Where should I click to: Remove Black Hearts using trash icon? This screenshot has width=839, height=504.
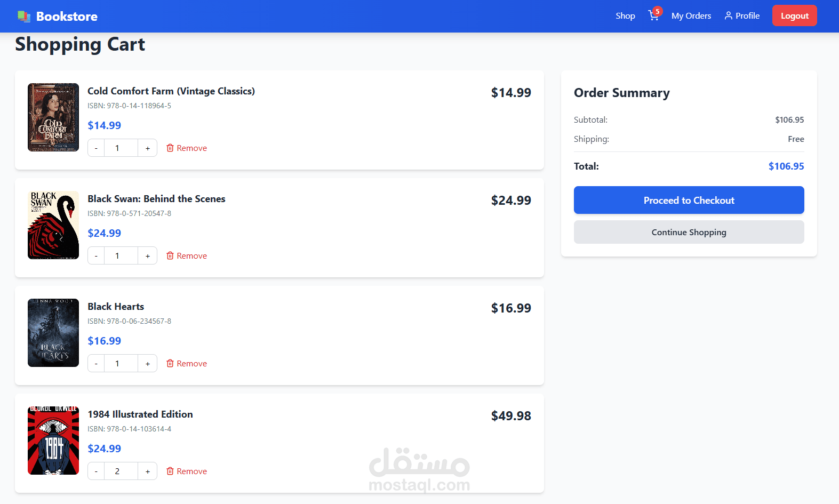tap(170, 363)
